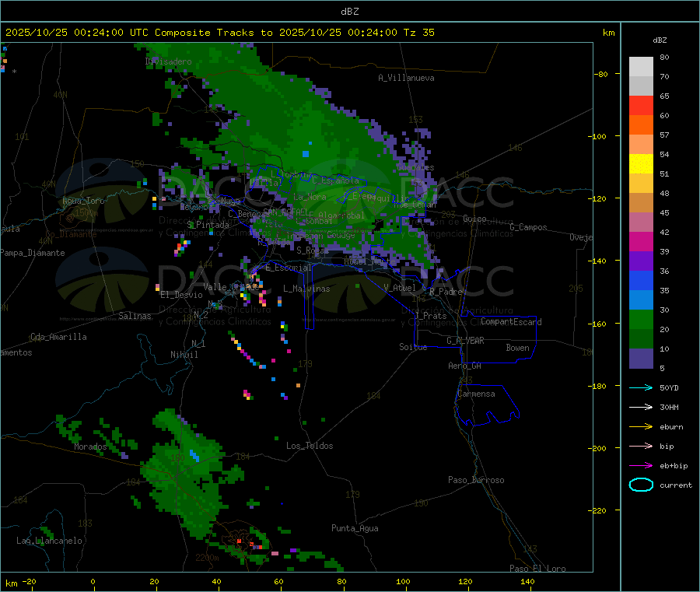Pick the mauve 42-45 dBZ swatch
The height and width of the screenshot is (592, 700).
pos(641,222)
